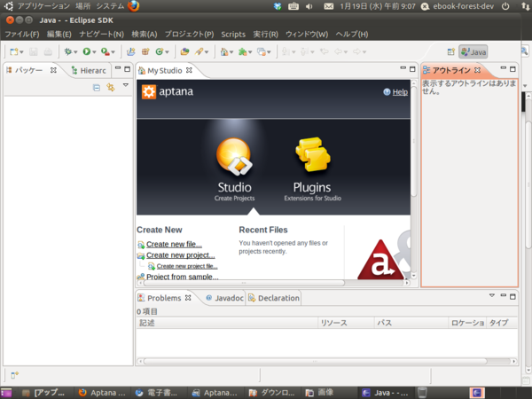The image size is (532, 399).
Task: Switch to ダウンロ... taskbar window
Action: tap(272, 393)
